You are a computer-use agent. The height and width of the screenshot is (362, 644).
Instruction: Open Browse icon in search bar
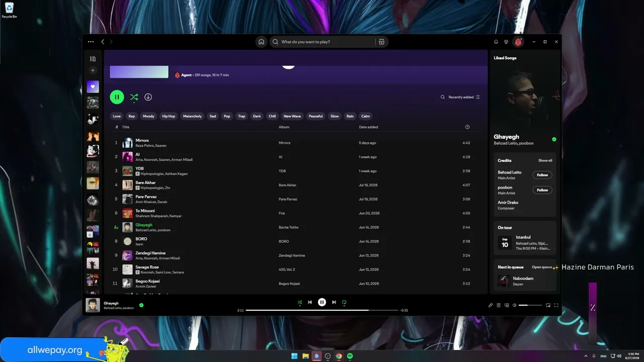click(x=381, y=42)
